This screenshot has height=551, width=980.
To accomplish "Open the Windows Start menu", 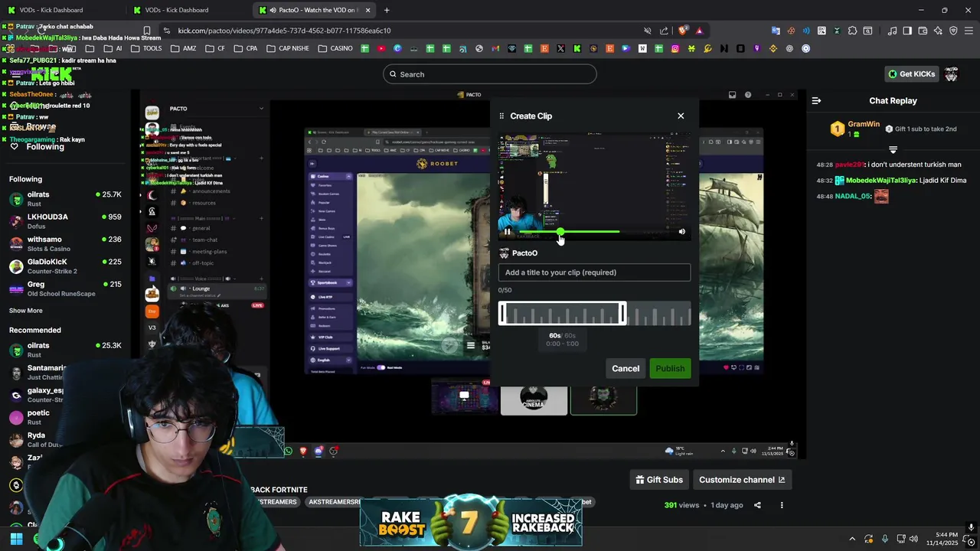I will (x=16, y=539).
